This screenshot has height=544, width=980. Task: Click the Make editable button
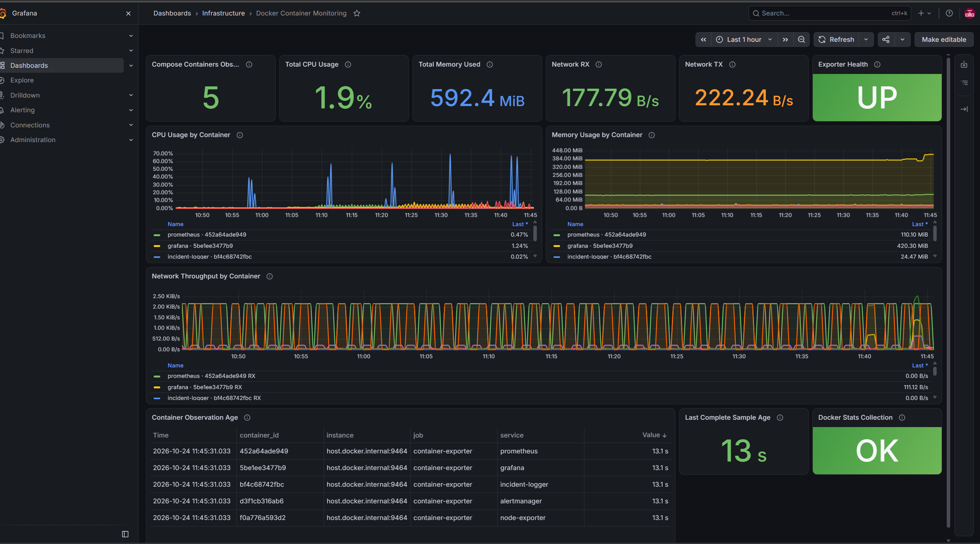tap(944, 39)
